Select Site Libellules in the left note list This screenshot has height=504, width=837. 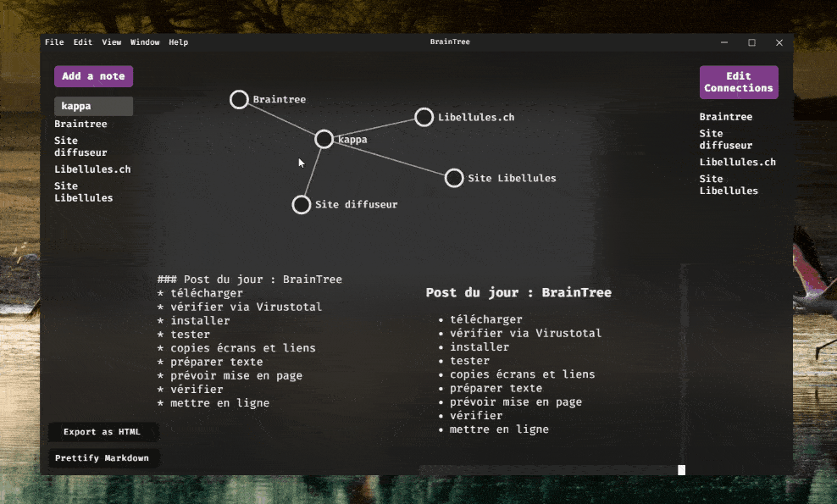pos(84,192)
